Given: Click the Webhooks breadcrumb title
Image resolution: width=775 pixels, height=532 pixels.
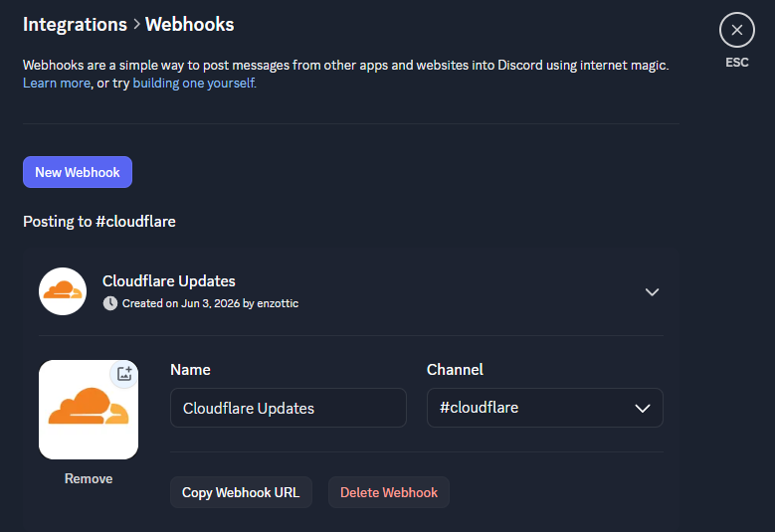Looking at the screenshot, I should click(x=190, y=25).
